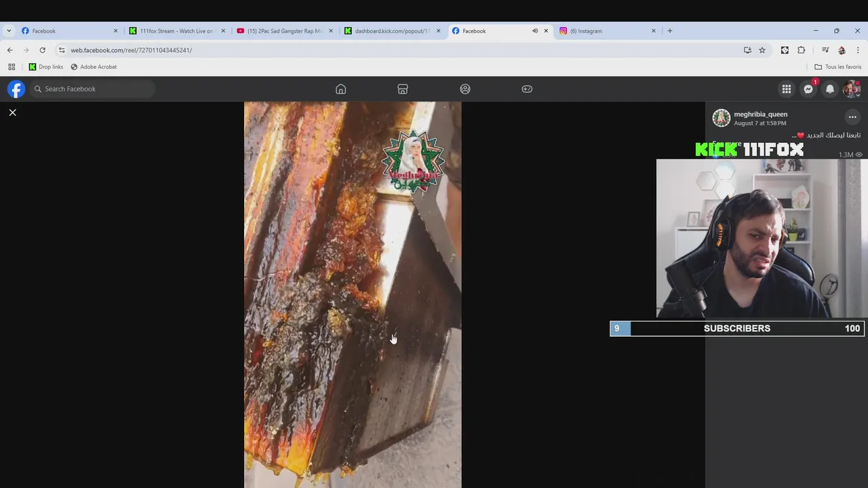Open Facebook Groups icon

point(465,89)
